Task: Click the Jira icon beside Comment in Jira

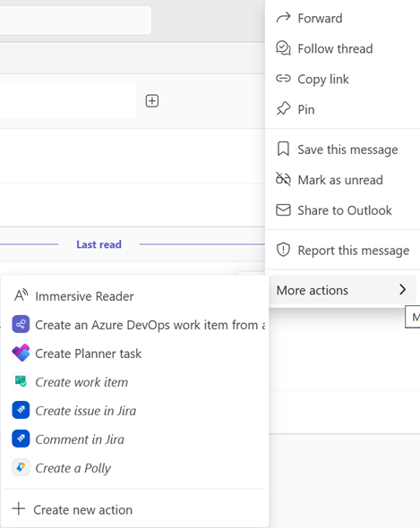Action: click(x=21, y=439)
